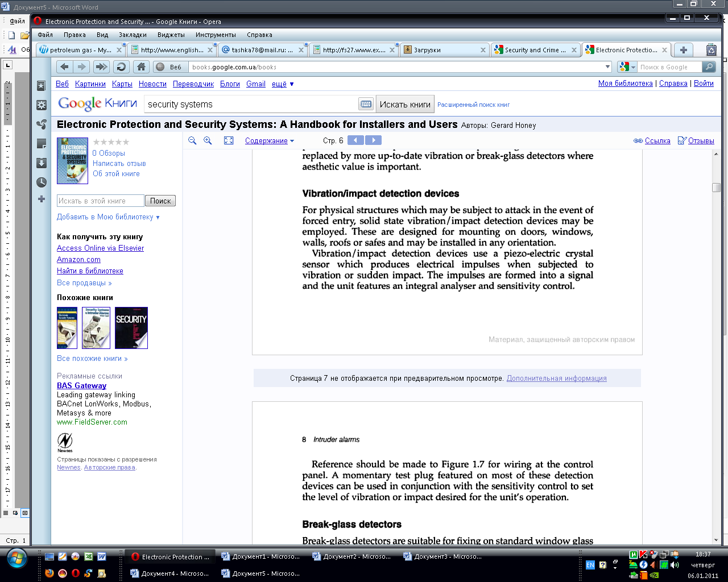728x582 pixels.
Task: Click the security systems search field
Action: [x=251, y=104]
